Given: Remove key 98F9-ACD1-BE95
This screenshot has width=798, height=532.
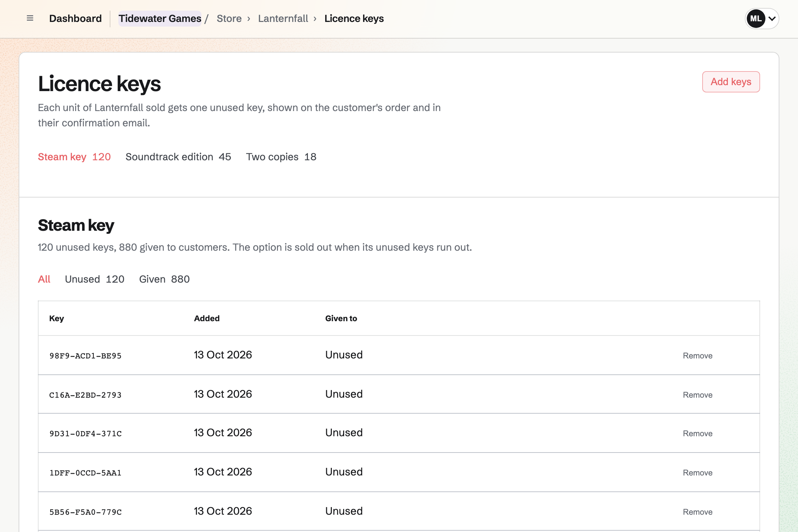Looking at the screenshot, I should pyautogui.click(x=698, y=355).
